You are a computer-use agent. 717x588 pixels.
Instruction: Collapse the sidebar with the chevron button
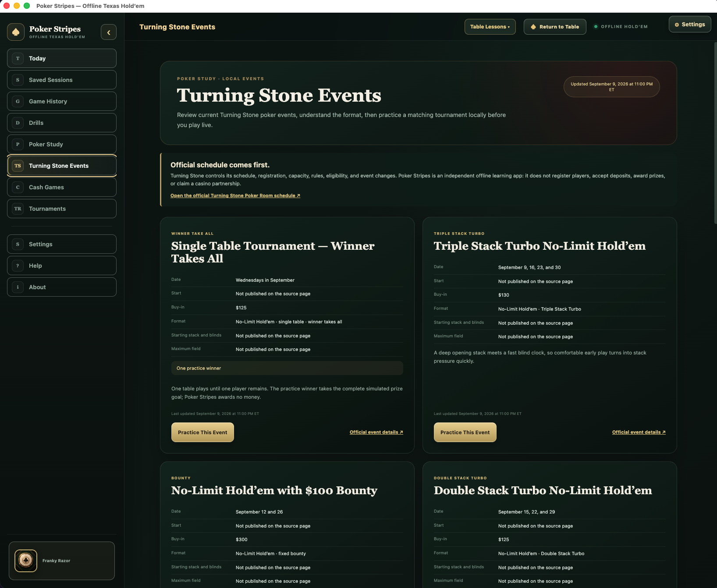(109, 32)
